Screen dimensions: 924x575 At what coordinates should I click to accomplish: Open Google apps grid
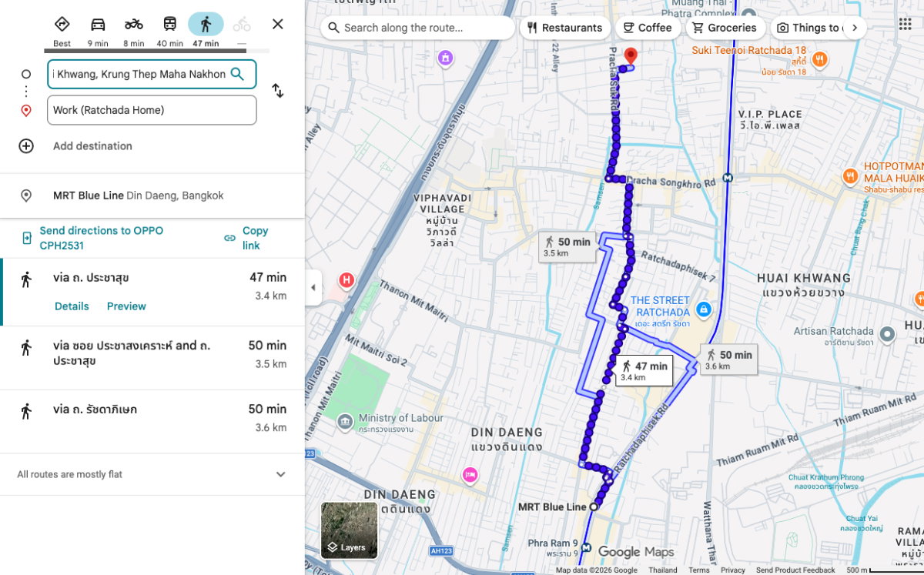[906, 24]
